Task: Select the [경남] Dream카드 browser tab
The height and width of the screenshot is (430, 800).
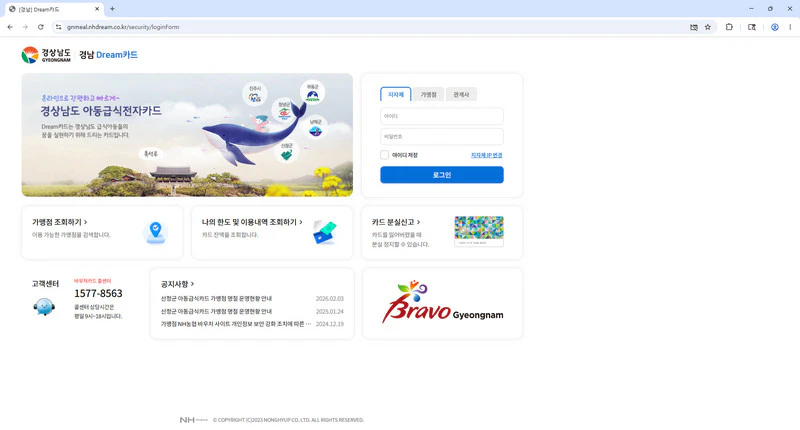Action: pyautogui.click(x=54, y=9)
